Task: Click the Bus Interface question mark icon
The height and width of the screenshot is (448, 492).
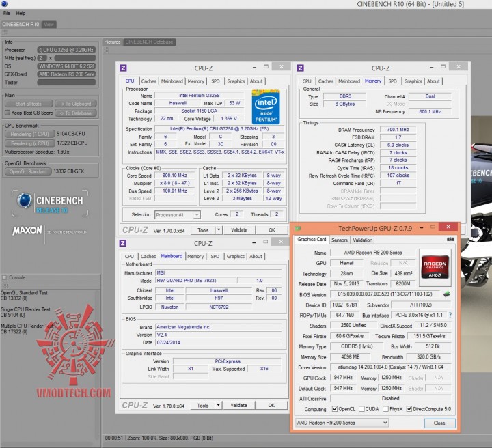Action: point(450,315)
